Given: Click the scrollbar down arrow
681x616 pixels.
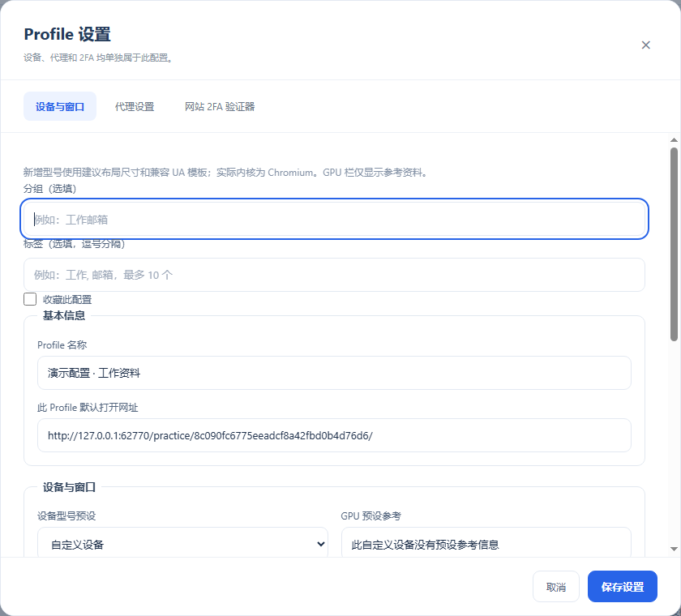Looking at the screenshot, I should [674, 550].
